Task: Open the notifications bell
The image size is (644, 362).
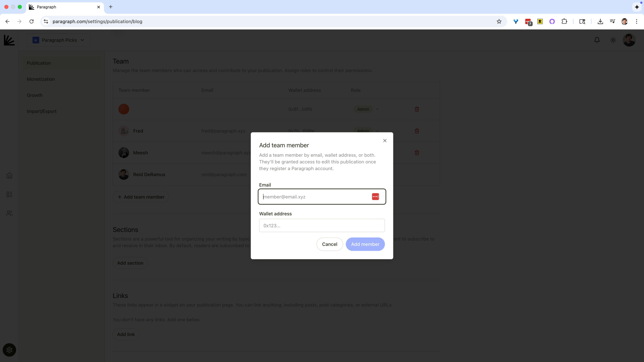Action: tap(597, 40)
